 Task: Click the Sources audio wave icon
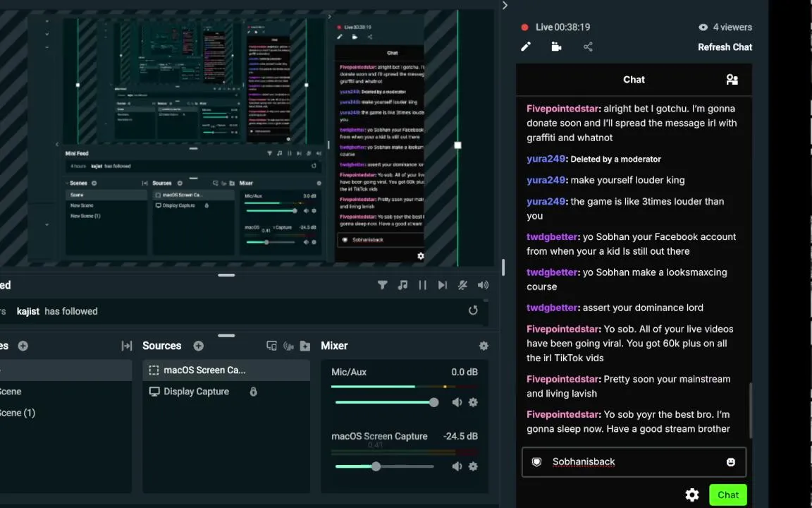tap(288, 346)
